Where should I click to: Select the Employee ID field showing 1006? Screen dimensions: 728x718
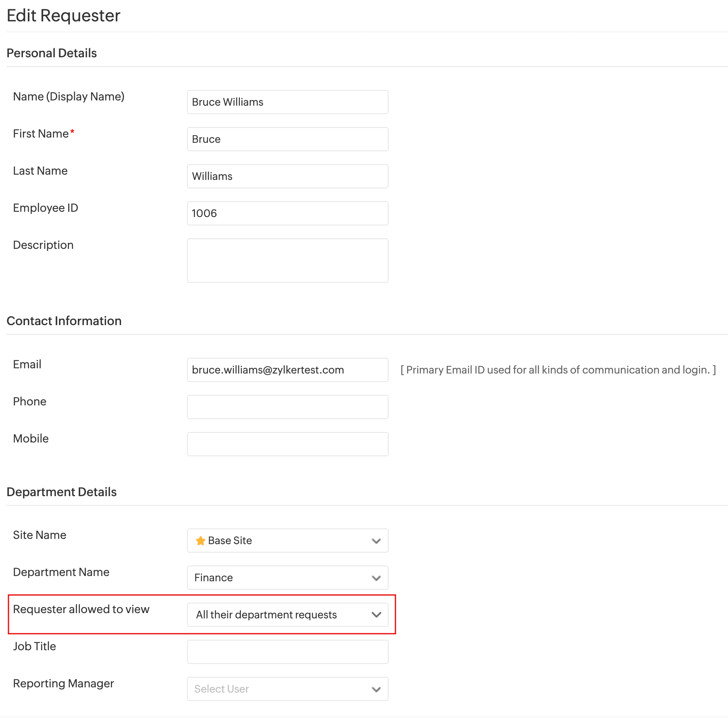pos(287,213)
